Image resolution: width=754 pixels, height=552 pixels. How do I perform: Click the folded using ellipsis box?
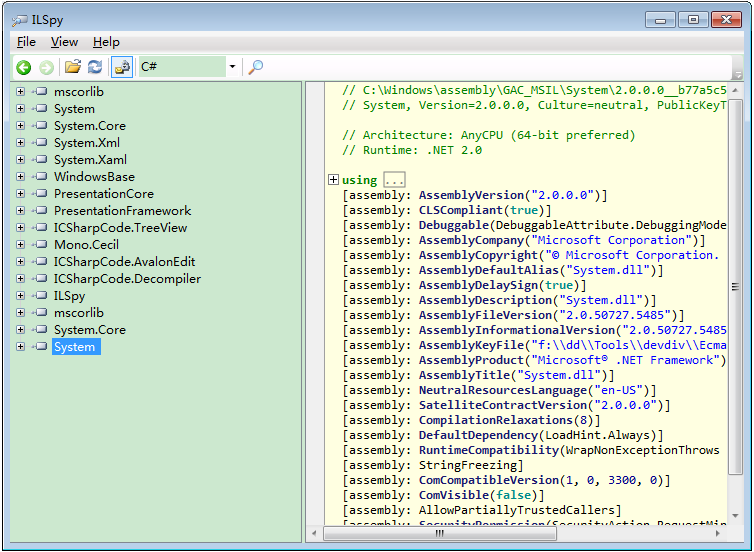(x=394, y=180)
